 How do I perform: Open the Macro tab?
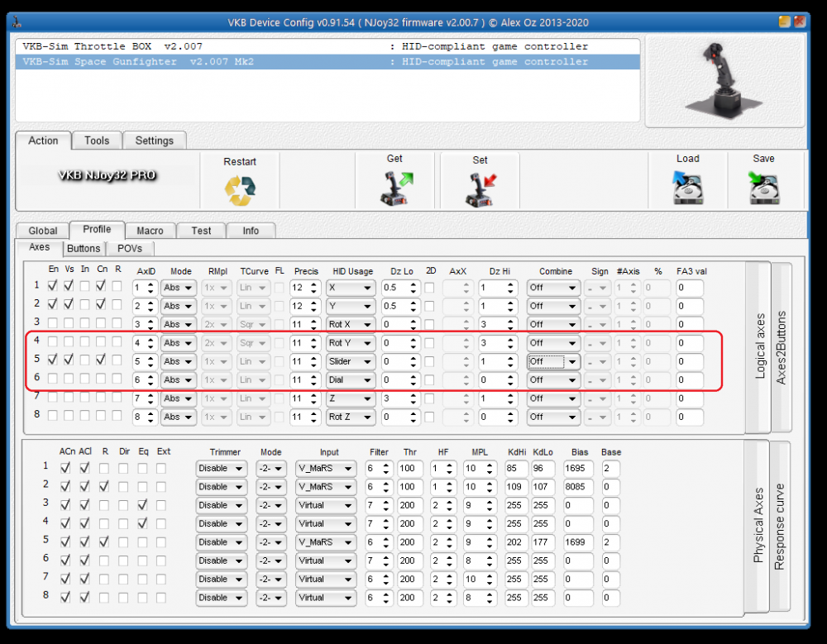tap(150, 231)
